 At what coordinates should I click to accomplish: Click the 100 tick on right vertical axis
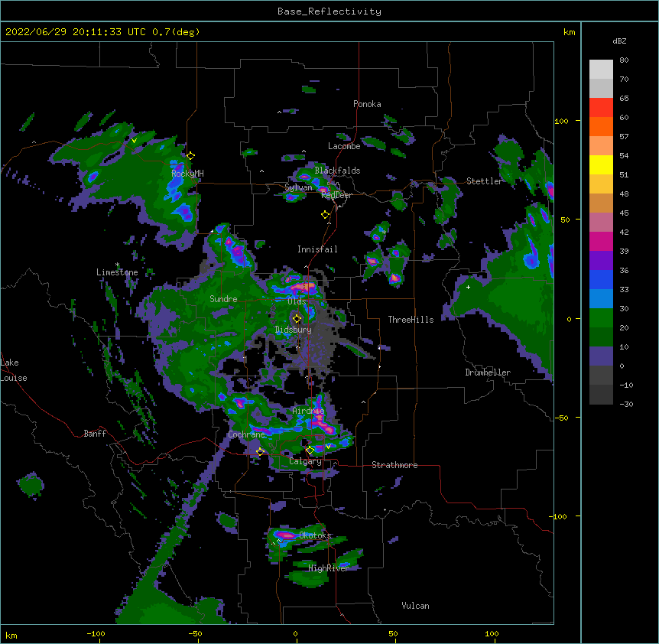561,121
